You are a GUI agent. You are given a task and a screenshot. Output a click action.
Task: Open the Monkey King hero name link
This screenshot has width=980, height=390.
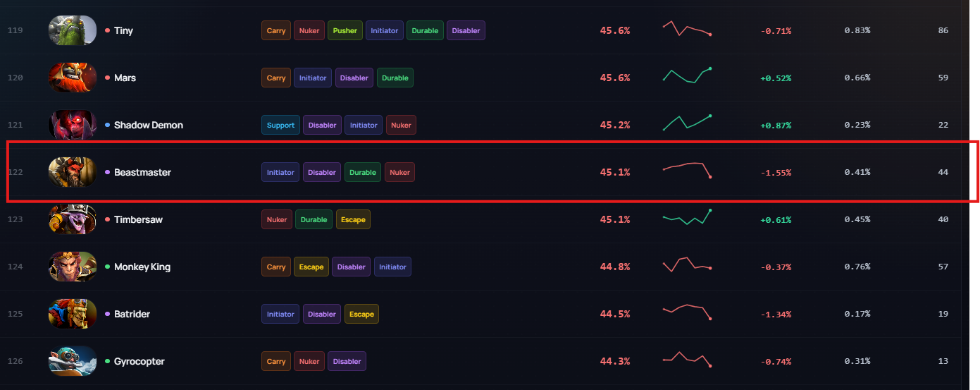click(x=142, y=267)
